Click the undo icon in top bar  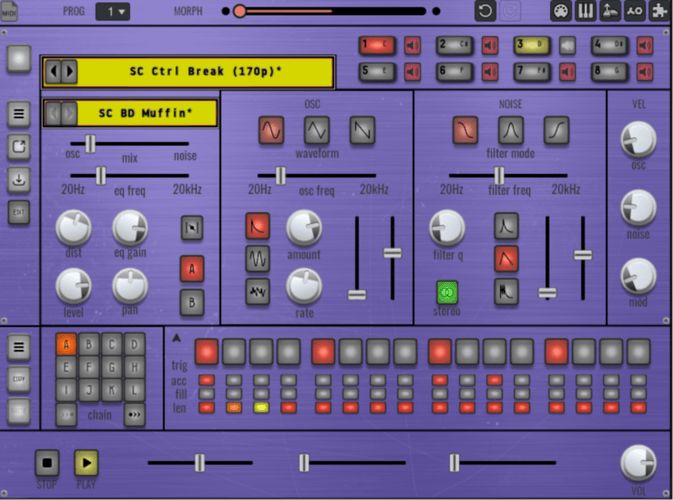pyautogui.click(x=485, y=11)
